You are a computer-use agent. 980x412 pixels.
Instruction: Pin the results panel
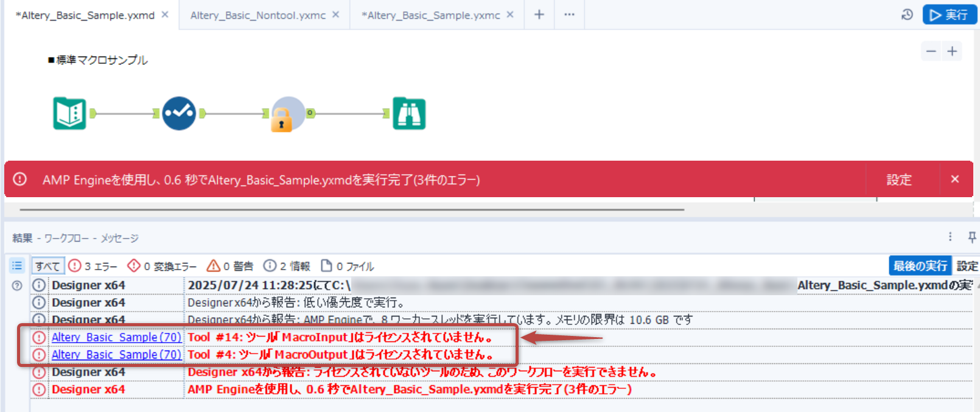point(971,237)
